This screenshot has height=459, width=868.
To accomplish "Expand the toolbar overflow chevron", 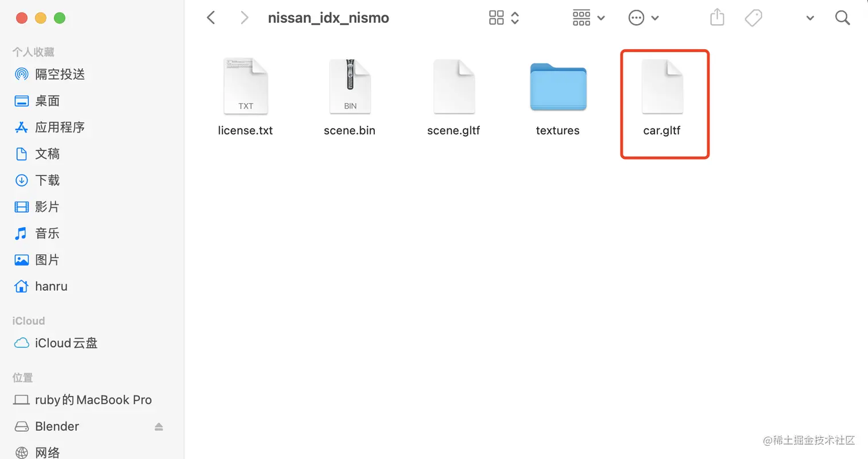I will (x=810, y=18).
